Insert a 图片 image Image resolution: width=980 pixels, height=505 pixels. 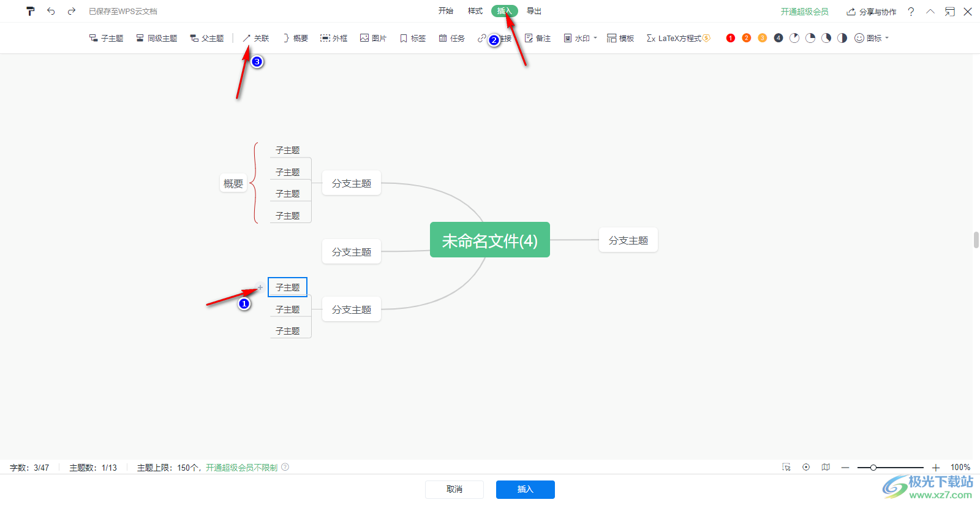373,38
